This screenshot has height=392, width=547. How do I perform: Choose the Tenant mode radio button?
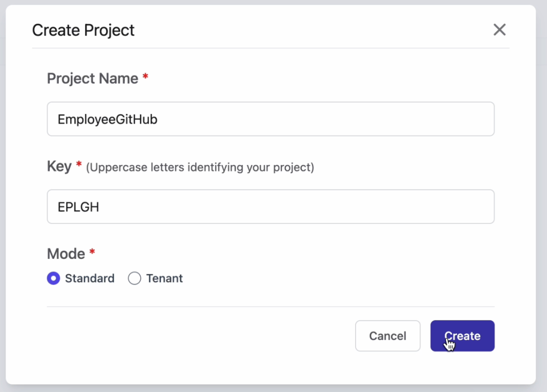(134, 279)
